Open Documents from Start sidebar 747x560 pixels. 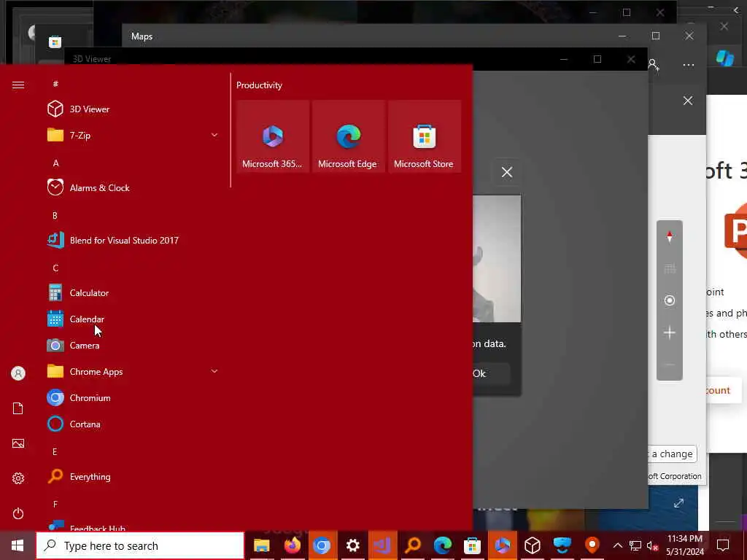18,408
